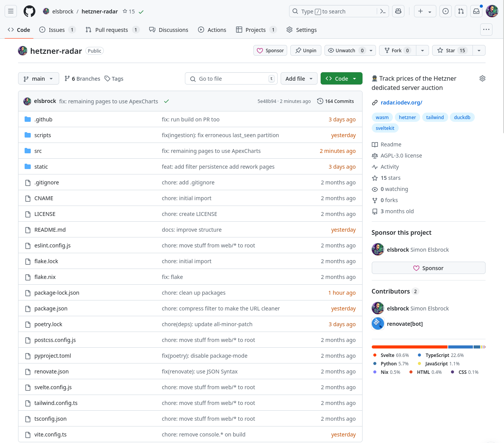View 6 Branches list

[82, 78]
